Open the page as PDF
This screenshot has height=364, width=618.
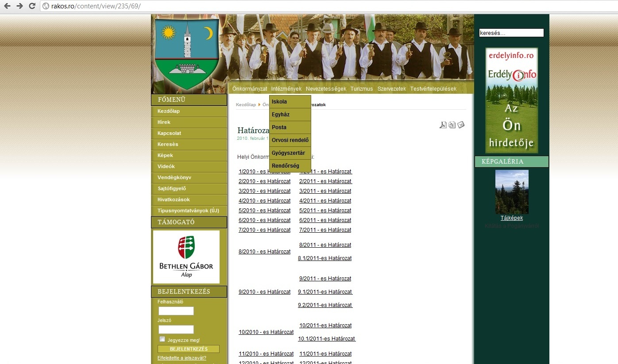pos(443,125)
